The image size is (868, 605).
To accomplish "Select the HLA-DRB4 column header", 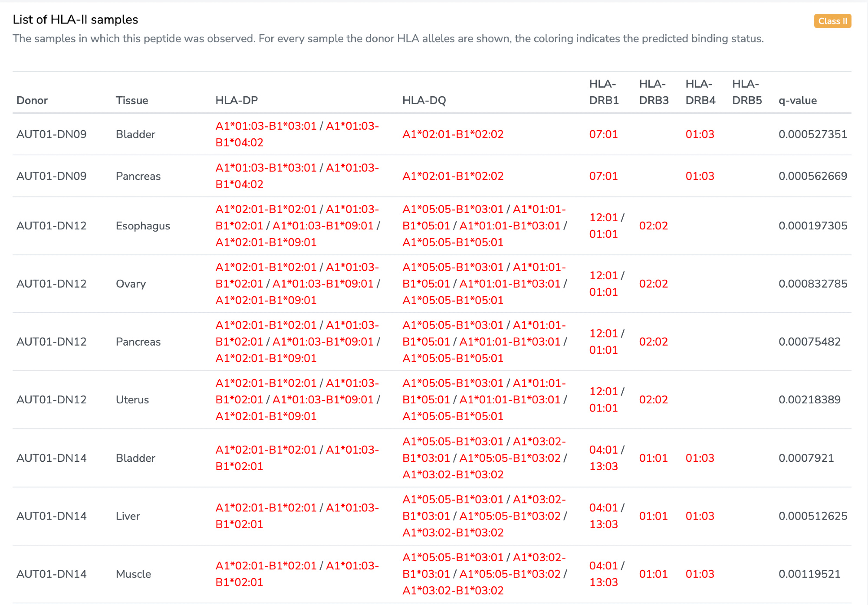I will coord(700,92).
